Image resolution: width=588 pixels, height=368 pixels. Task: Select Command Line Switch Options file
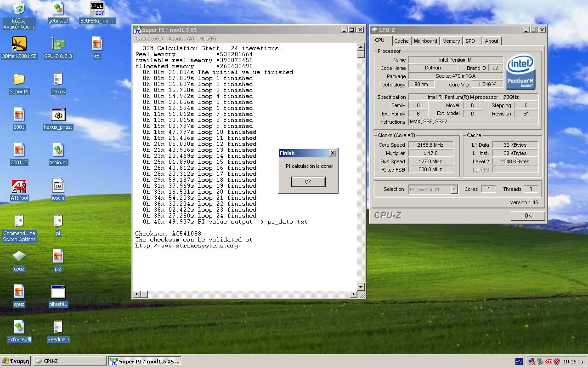(x=19, y=228)
